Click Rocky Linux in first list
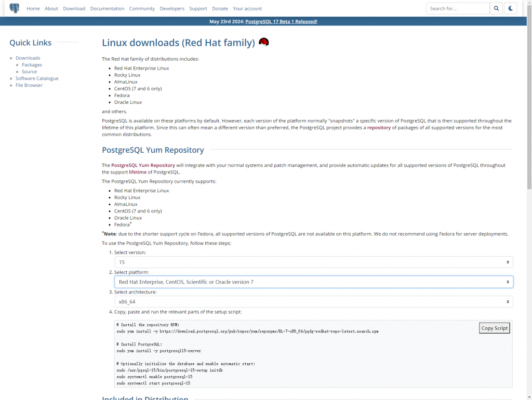 click(127, 75)
